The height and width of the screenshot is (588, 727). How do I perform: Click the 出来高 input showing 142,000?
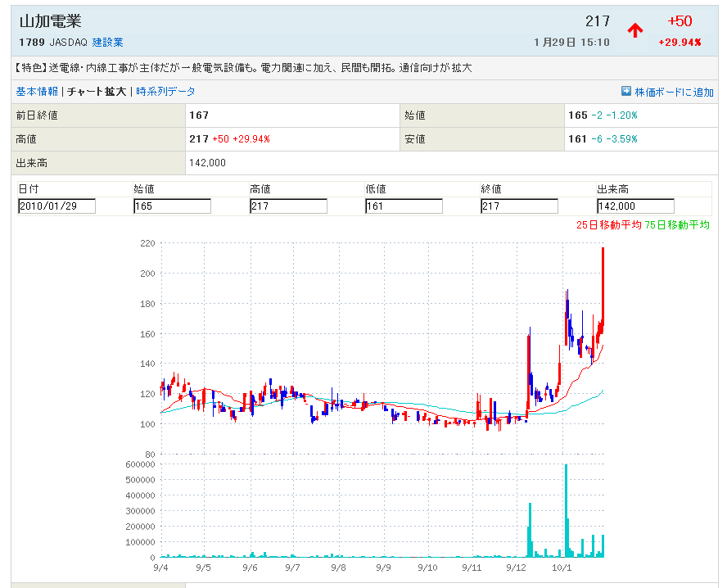[x=635, y=206]
